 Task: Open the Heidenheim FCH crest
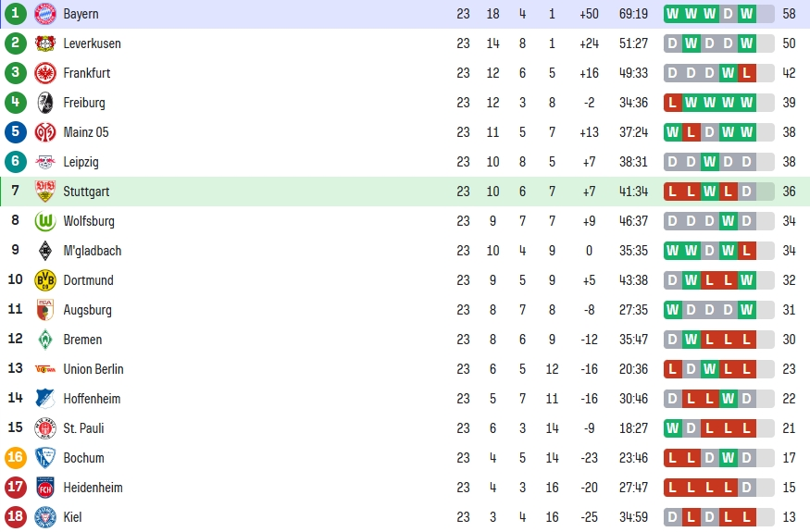point(45,488)
